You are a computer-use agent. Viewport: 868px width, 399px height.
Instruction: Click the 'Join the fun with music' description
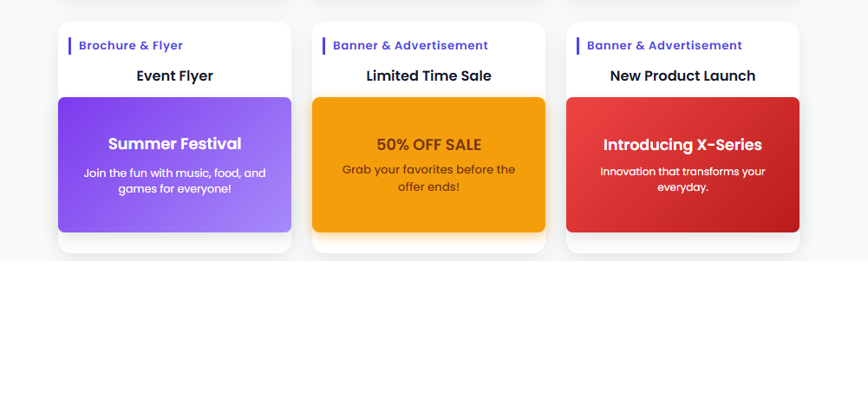coord(174,180)
